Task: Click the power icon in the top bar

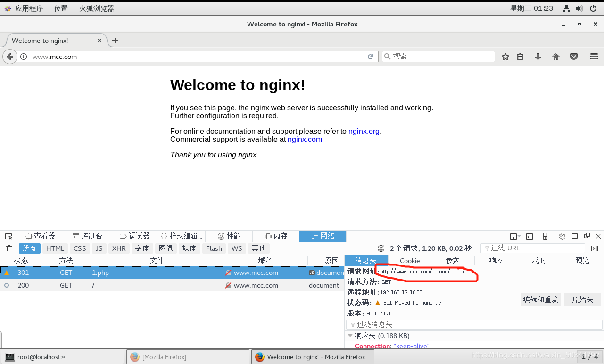Action: [593, 8]
